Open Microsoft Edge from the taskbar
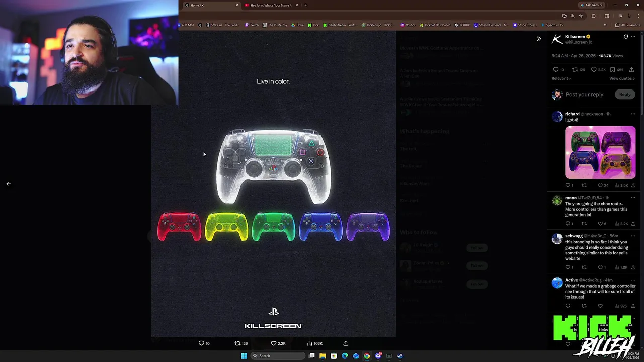Screen dimensions: 644x362 tap(345, 356)
